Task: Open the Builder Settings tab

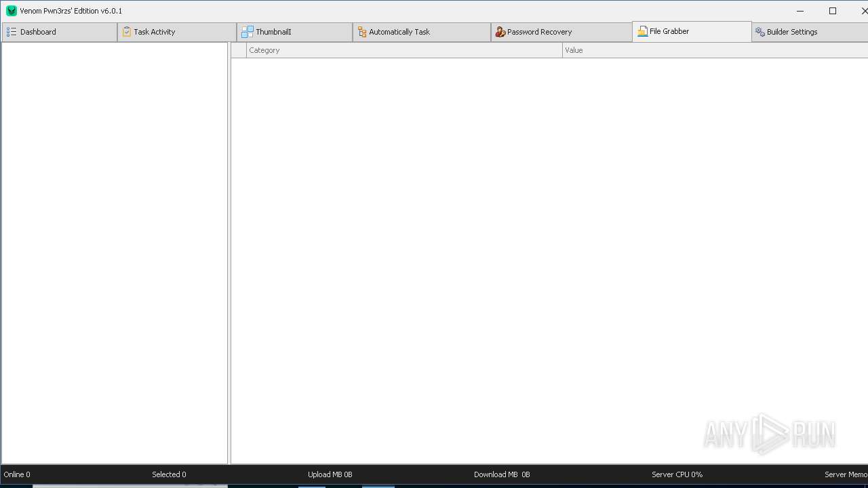Action: point(810,32)
